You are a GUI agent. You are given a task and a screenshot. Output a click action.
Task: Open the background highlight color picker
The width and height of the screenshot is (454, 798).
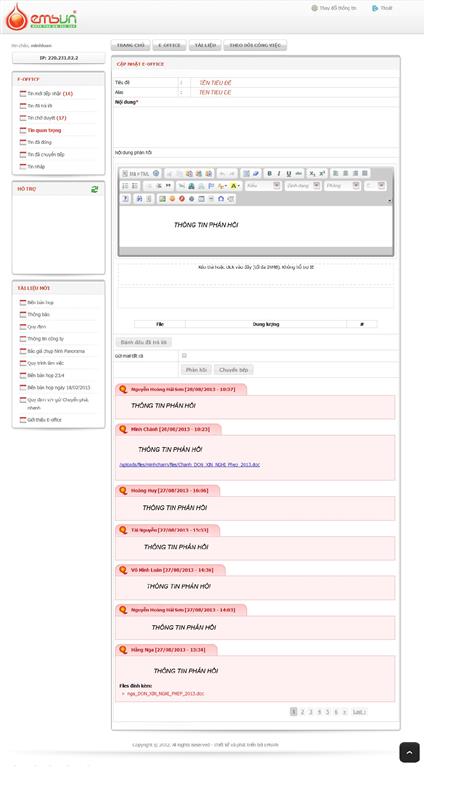(235, 186)
